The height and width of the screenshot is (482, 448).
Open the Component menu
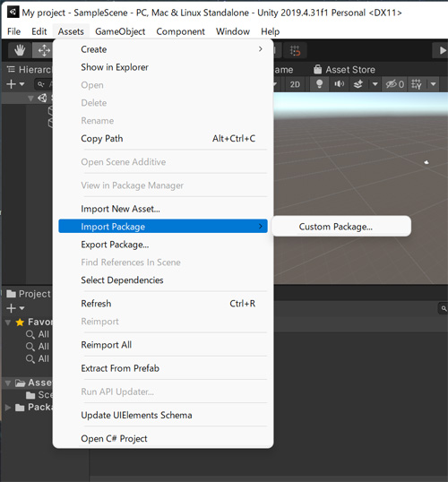(x=180, y=31)
